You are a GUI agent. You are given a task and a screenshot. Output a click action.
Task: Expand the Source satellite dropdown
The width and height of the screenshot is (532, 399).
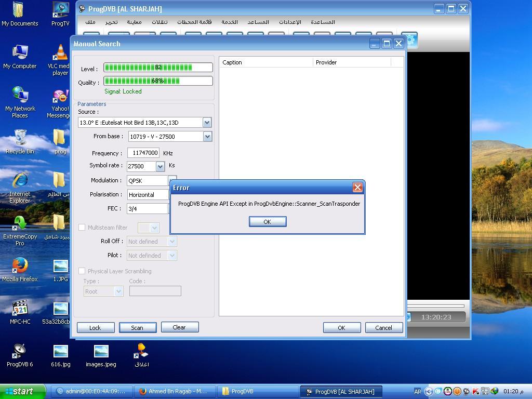(x=207, y=123)
